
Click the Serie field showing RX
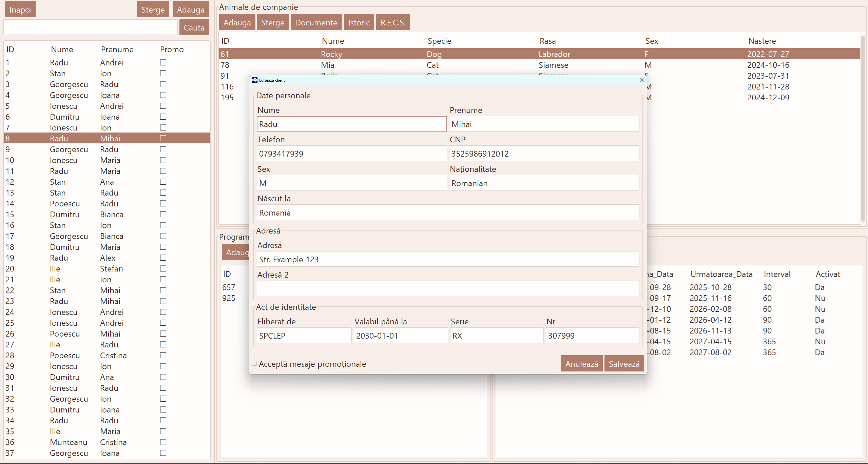pyautogui.click(x=497, y=336)
